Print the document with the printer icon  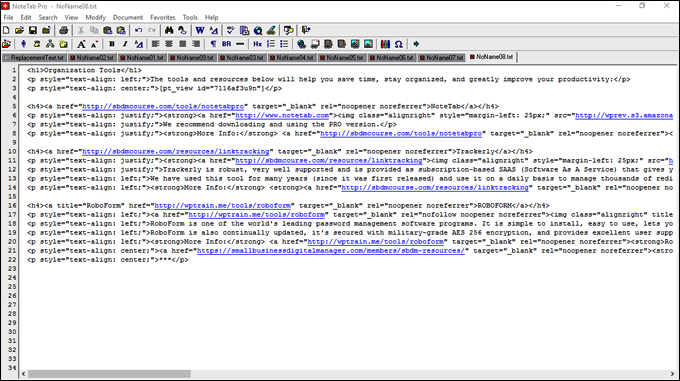(x=63, y=30)
